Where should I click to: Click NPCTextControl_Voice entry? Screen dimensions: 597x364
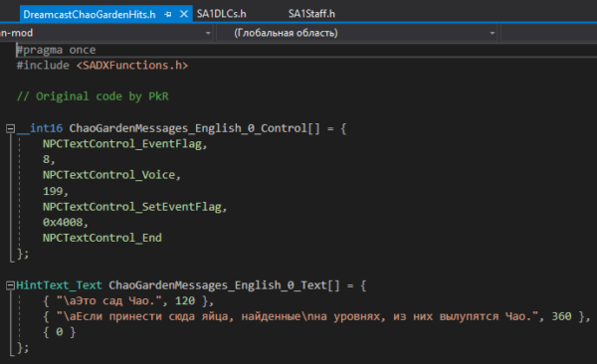[108, 175]
